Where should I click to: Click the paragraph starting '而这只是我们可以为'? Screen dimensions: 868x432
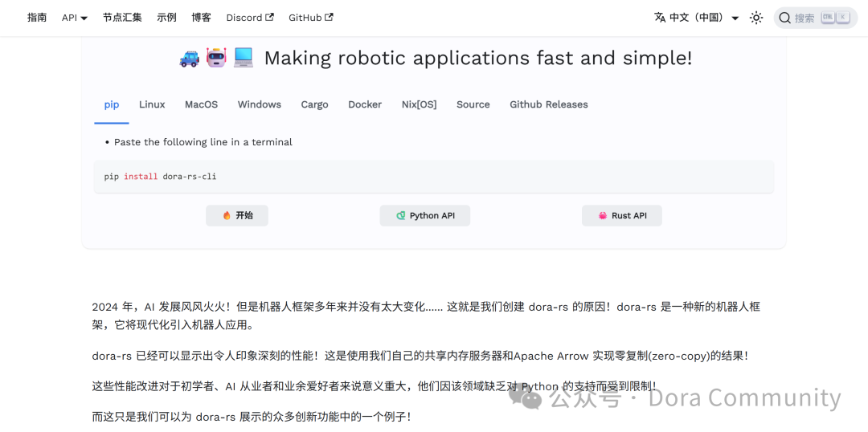pos(252,417)
